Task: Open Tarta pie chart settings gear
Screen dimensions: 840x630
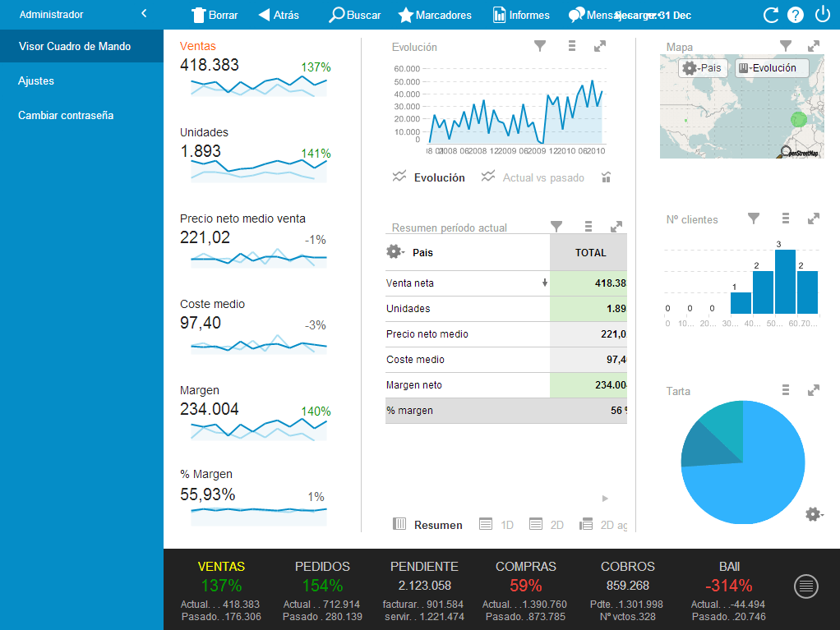Action: (x=814, y=514)
